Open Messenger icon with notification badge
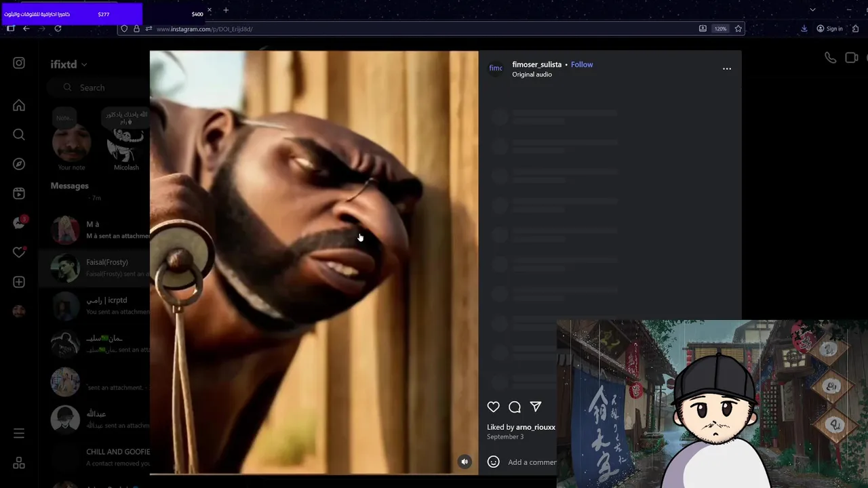The height and width of the screenshot is (488, 868). point(19,223)
